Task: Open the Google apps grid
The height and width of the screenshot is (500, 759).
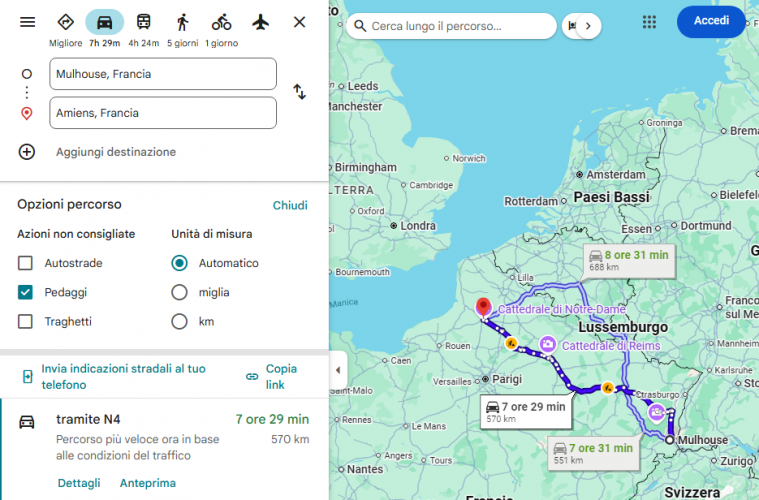Action: (649, 22)
